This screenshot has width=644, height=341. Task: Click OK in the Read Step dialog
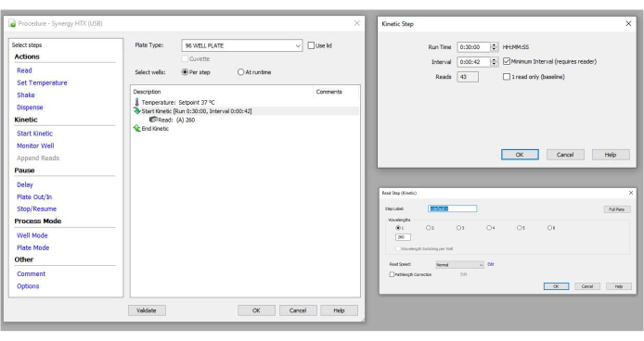click(x=556, y=286)
